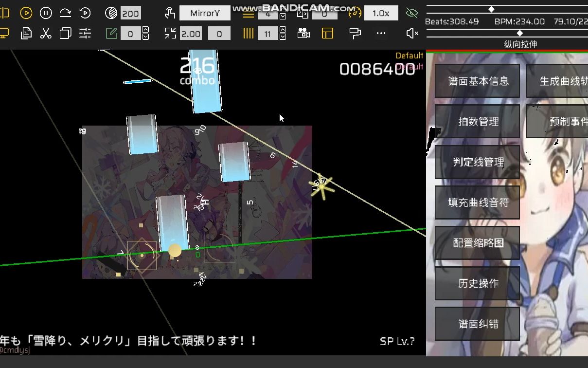Viewport: 588px width, 368px height.
Task: Click the top progress slider diamond handle
Action: 491,9
